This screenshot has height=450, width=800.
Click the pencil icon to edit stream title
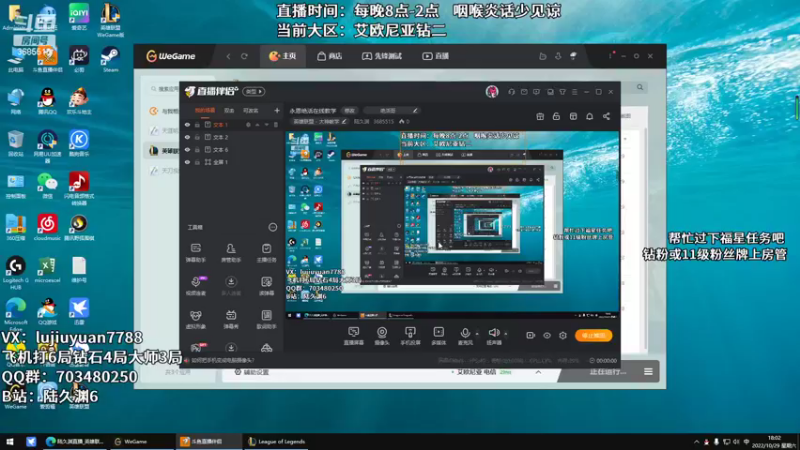415,110
